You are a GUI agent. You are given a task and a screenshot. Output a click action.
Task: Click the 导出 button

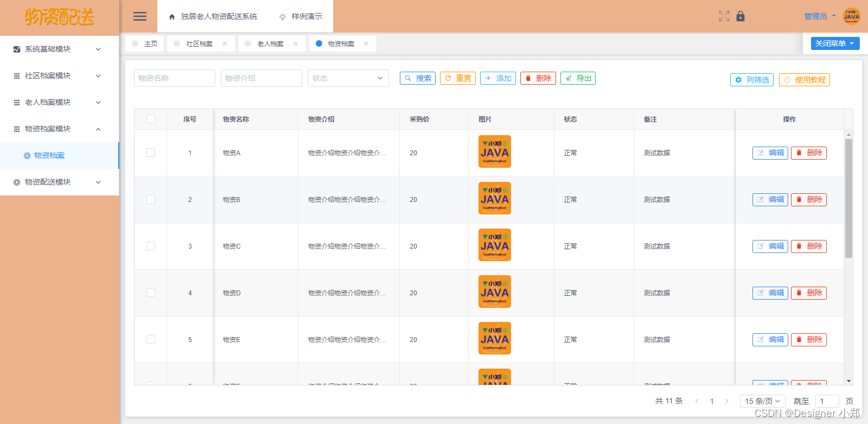tap(578, 78)
